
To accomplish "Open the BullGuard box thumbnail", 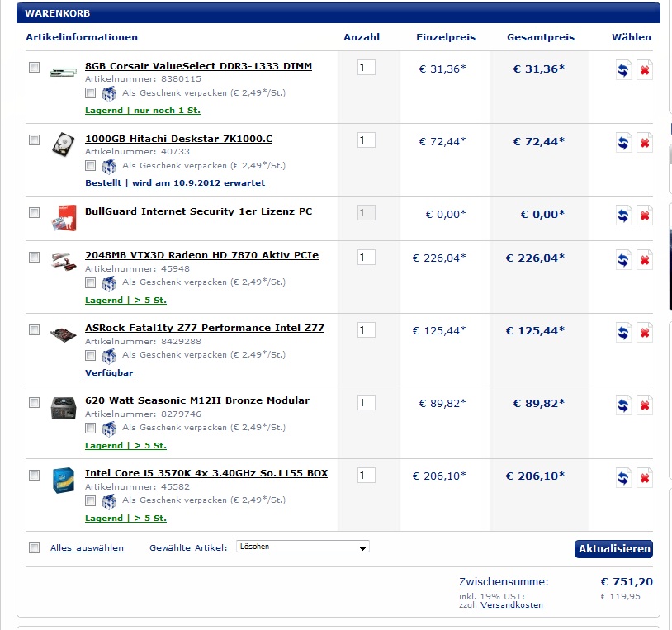I will [x=64, y=218].
